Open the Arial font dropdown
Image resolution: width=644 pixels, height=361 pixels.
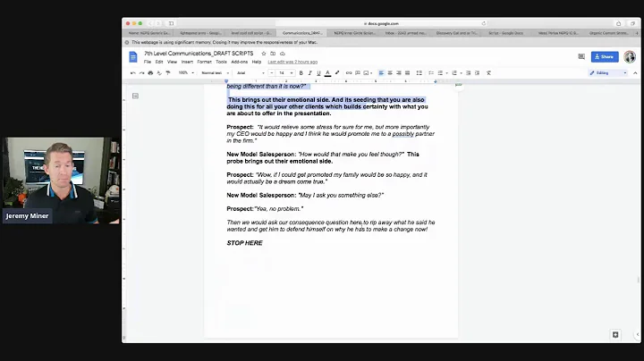coord(250,73)
